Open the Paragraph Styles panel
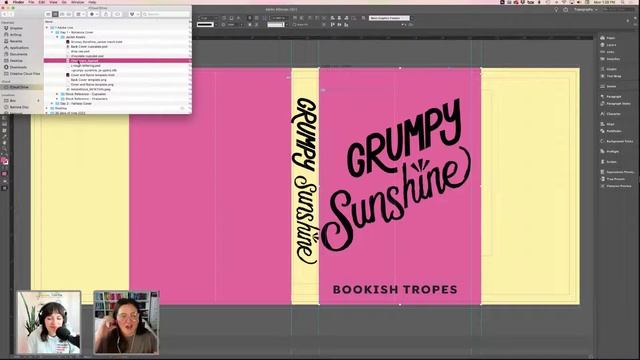Image resolution: width=640 pixels, height=360 pixels. 616,104
